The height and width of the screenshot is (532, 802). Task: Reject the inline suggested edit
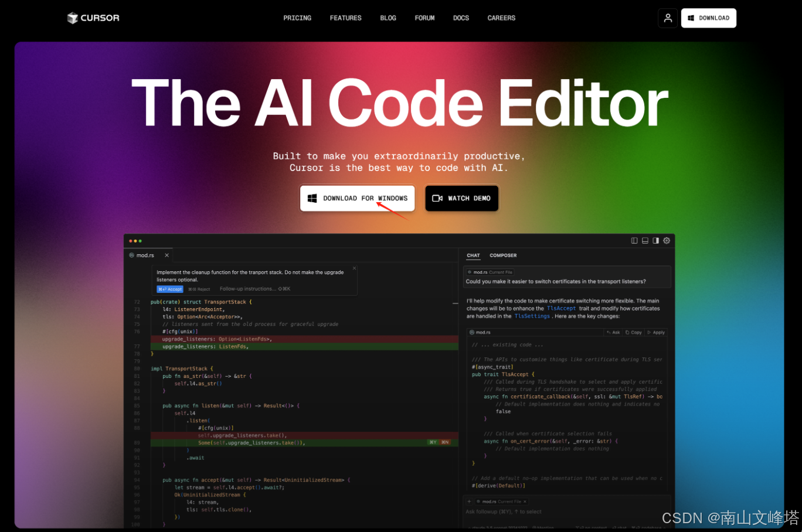[199, 289]
